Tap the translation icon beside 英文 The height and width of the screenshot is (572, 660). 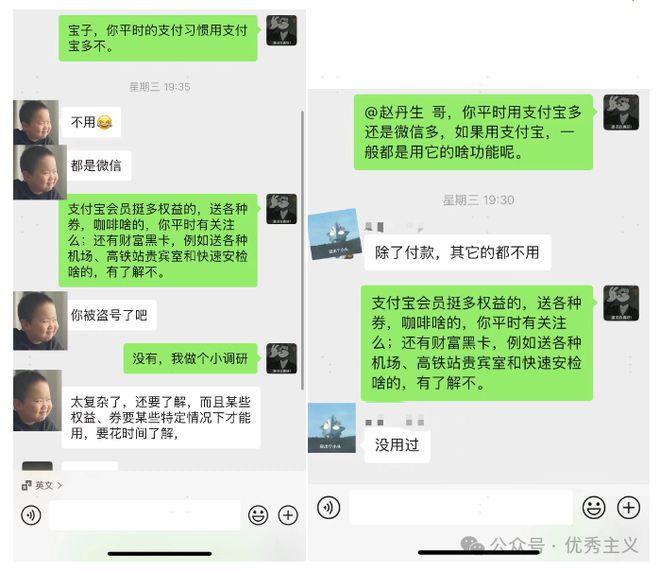26,485
